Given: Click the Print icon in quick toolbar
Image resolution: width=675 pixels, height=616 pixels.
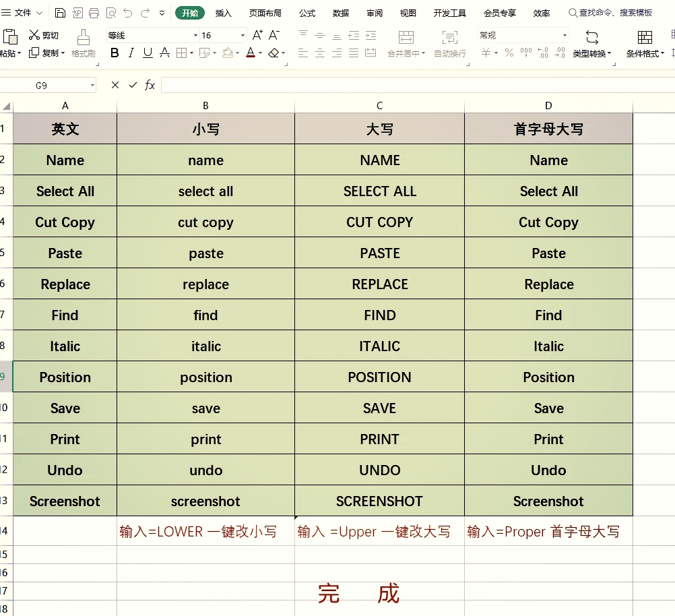Looking at the screenshot, I should (x=94, y=13).
